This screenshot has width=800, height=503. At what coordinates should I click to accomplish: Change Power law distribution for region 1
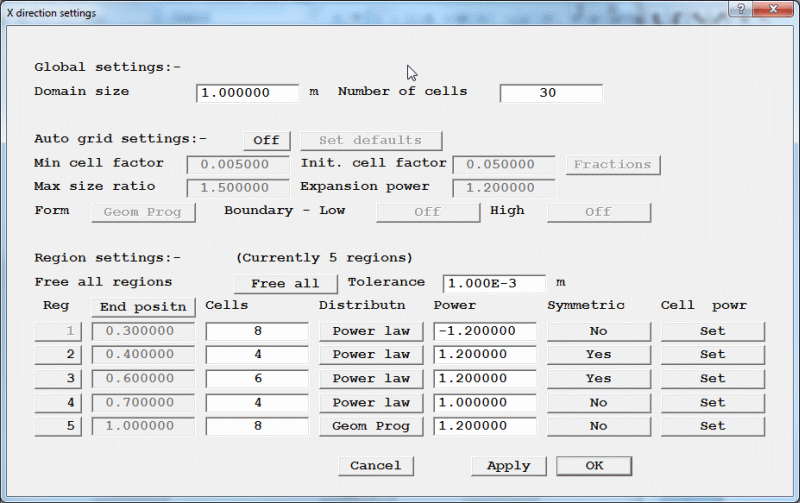[x=371, y=330]
